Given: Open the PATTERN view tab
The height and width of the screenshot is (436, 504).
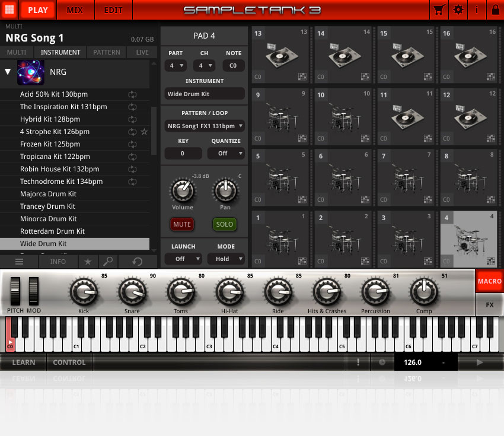Looking at the screenshot, I should (106, 52).
